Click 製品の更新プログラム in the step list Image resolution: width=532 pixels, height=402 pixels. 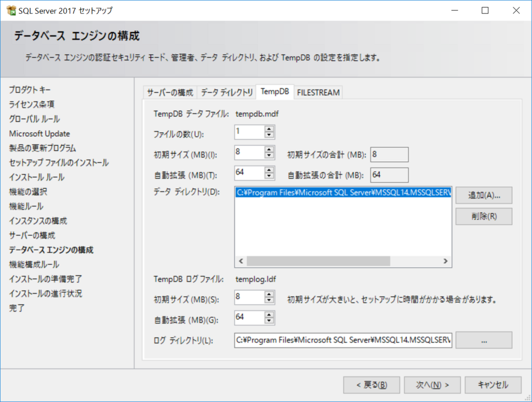(43, 148)
